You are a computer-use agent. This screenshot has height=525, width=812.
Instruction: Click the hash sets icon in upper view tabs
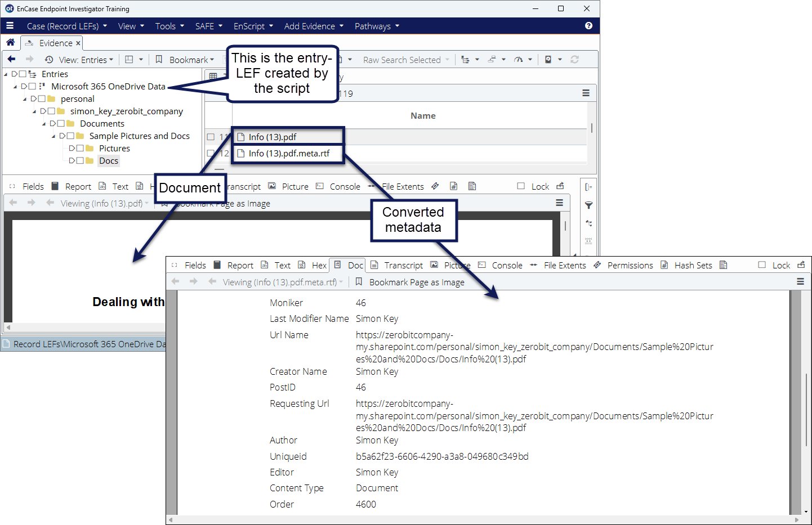pos(453,186)
